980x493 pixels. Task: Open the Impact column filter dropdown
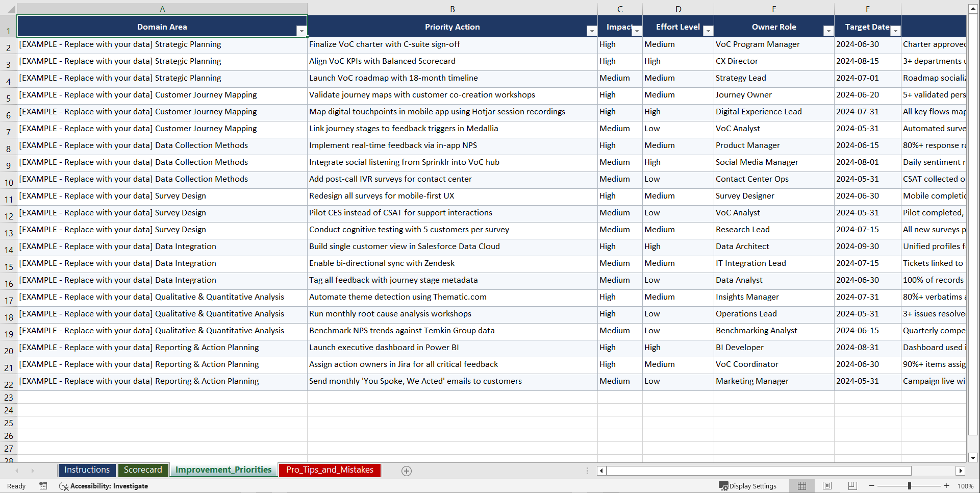pyautogui.click(x=636, y=31)
